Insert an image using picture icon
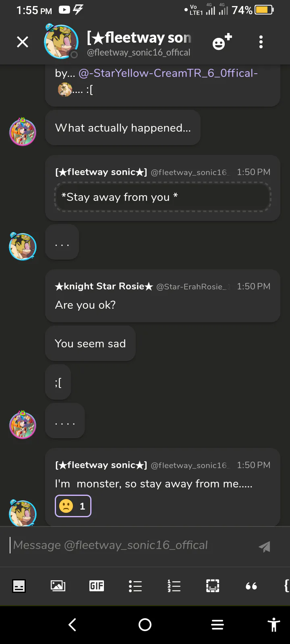Screen dimensions: 290x644 pos(58,586)
